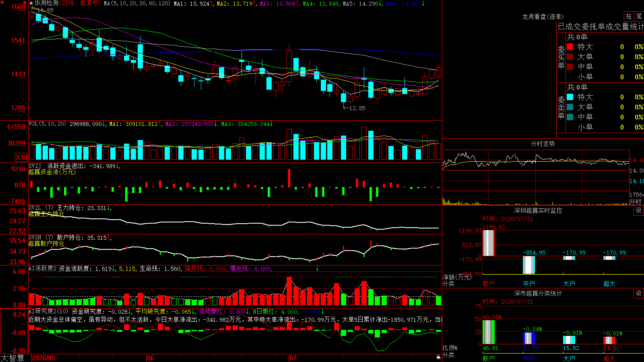Open 设 settings for 深圳超赢实时监控

(x=639, y=210)
